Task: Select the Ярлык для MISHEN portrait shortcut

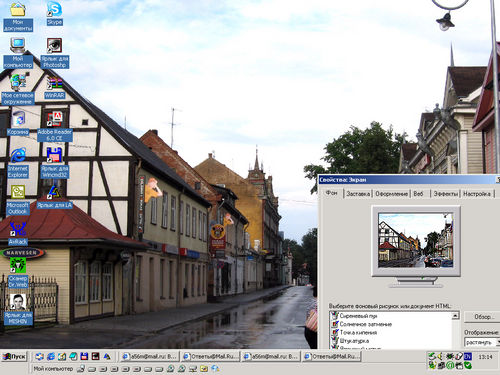Action: coord(18,310)
